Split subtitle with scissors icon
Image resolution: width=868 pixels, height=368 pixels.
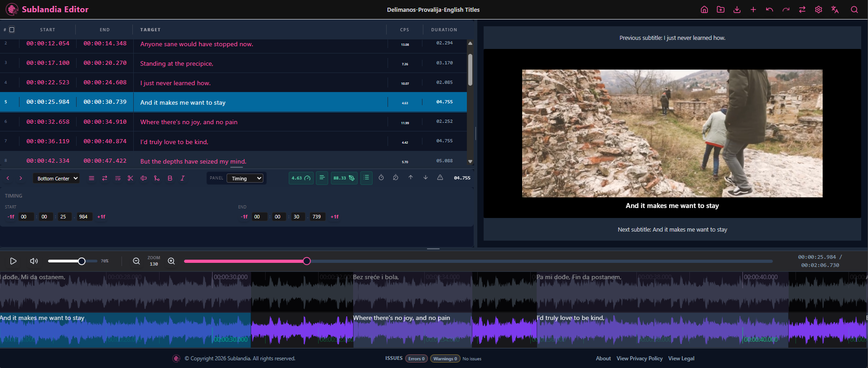[x=131, y=178]
